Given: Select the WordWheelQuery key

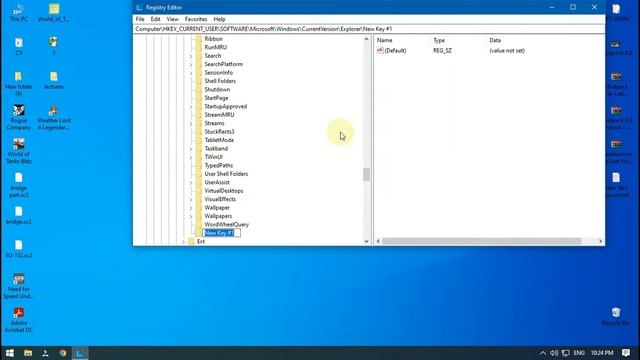Looking at the screenshot, I should pyautogui.click(x=227, y=224).
